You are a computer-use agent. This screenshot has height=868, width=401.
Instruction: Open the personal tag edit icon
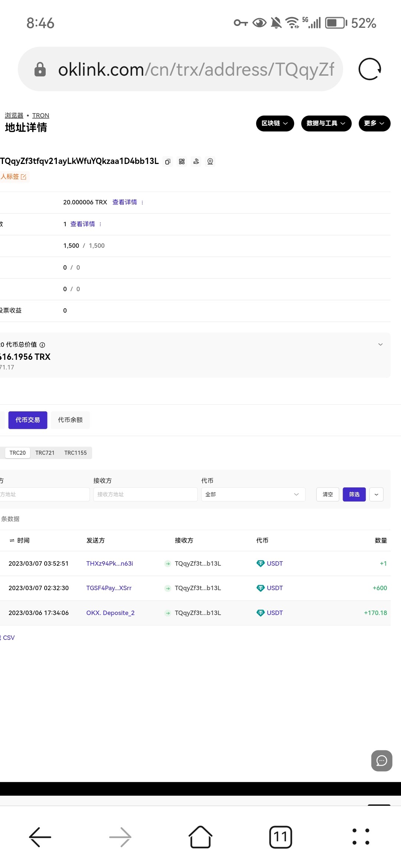coord(23,177)
